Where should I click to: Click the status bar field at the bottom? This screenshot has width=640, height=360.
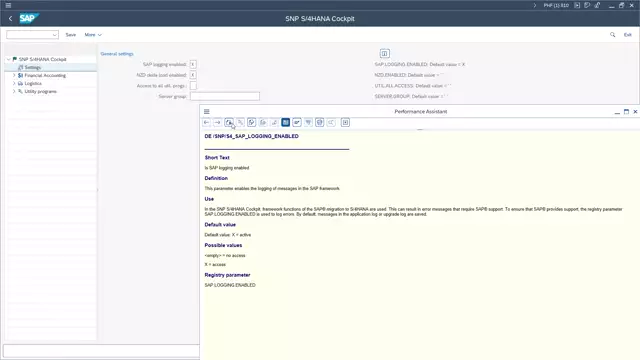(x=101, y=351)
